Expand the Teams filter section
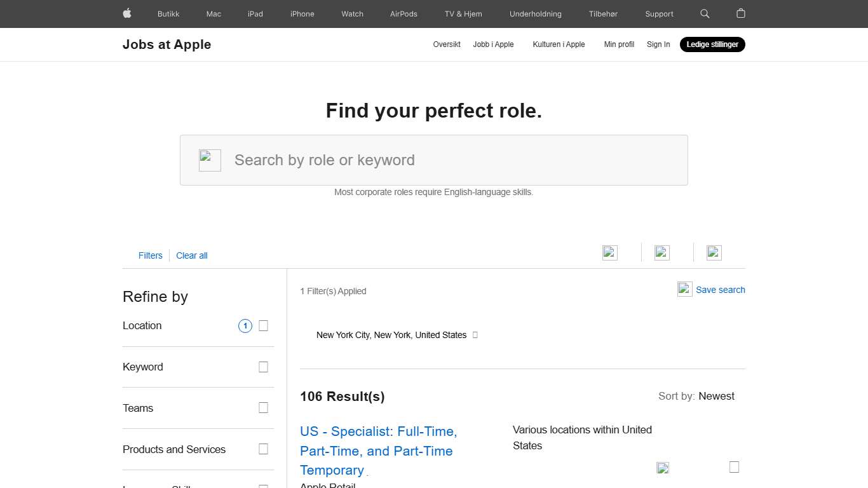The height and width of the screenshot is (488, 868). (x=263, y=407)
